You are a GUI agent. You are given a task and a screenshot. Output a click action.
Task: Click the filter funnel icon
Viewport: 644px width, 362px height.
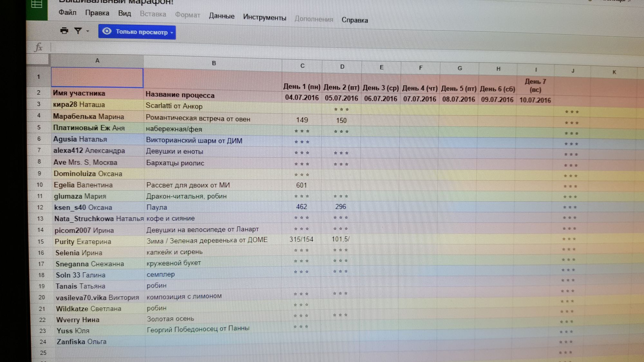click(x=78, y=31)
